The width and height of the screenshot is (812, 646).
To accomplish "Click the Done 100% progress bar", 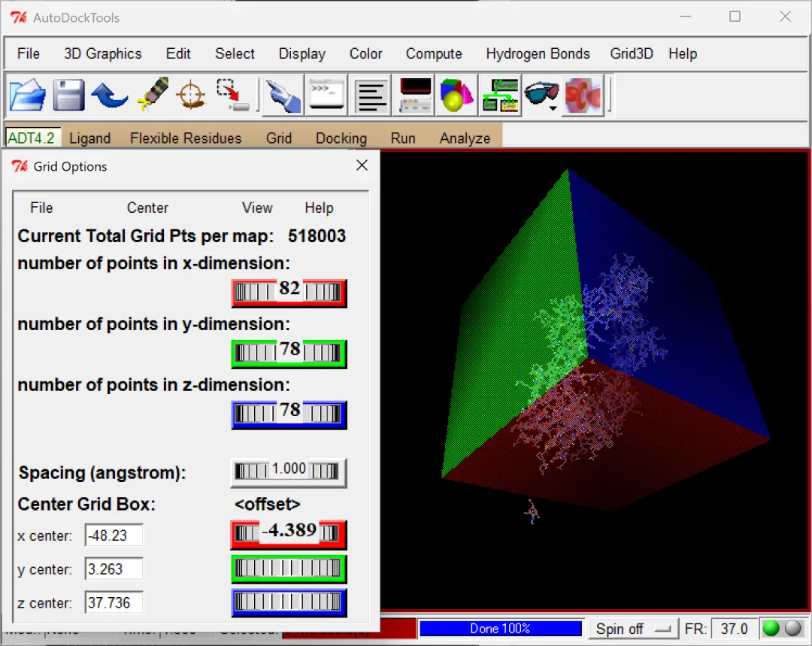I will tap(500, 629).
